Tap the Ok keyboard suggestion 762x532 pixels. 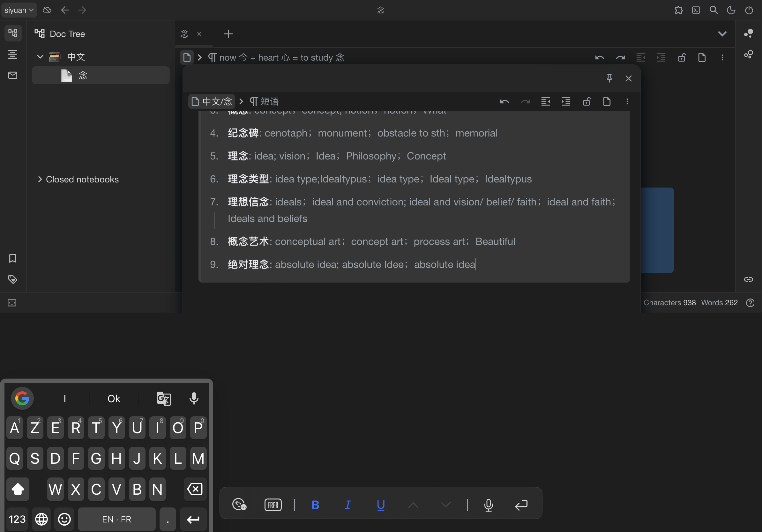tap(114, 398)
